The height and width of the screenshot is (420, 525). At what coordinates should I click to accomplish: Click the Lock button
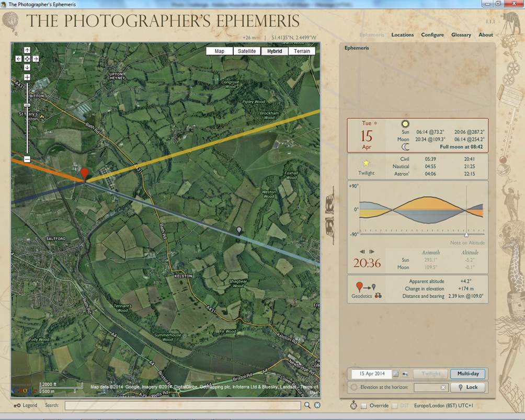click(467, 387)
